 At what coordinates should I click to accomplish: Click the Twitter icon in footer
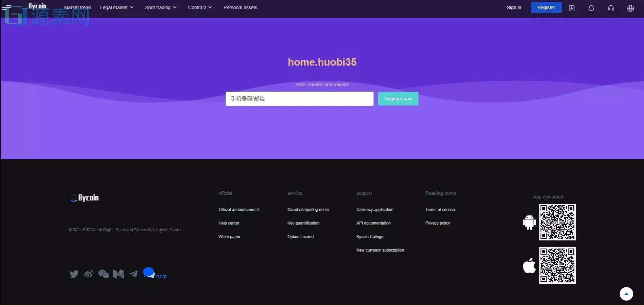(x=74, y=274)
